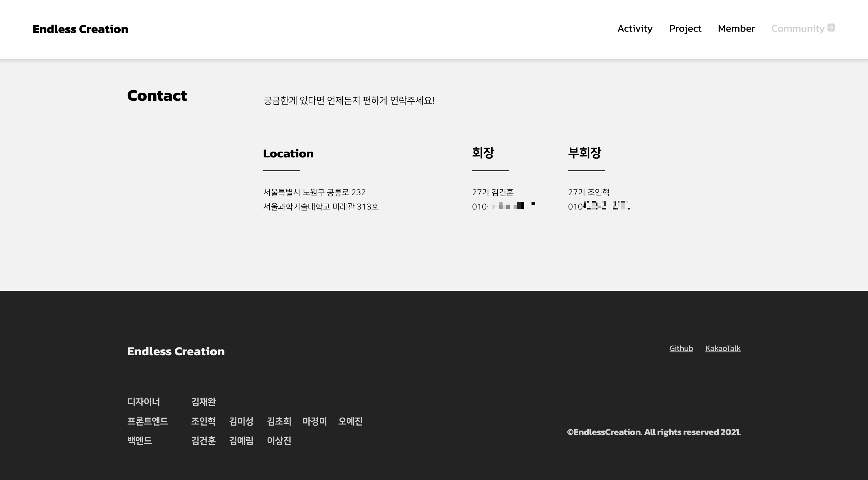Open the KakaoTalk footer link
The image size is (868, 480).
coord(723,348)
